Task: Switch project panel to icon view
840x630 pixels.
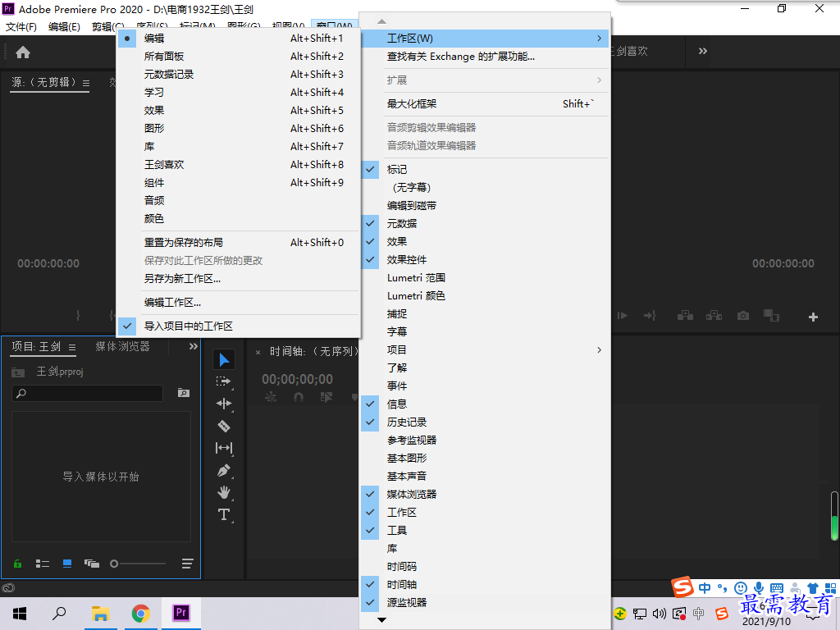Action: point(67,564)
